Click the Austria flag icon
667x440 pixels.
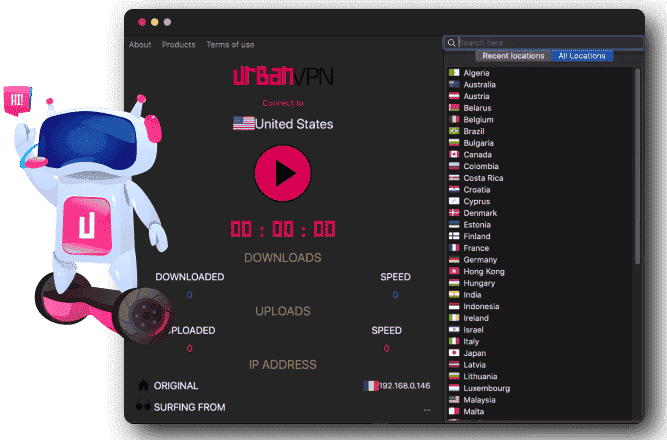coord(454,96)
